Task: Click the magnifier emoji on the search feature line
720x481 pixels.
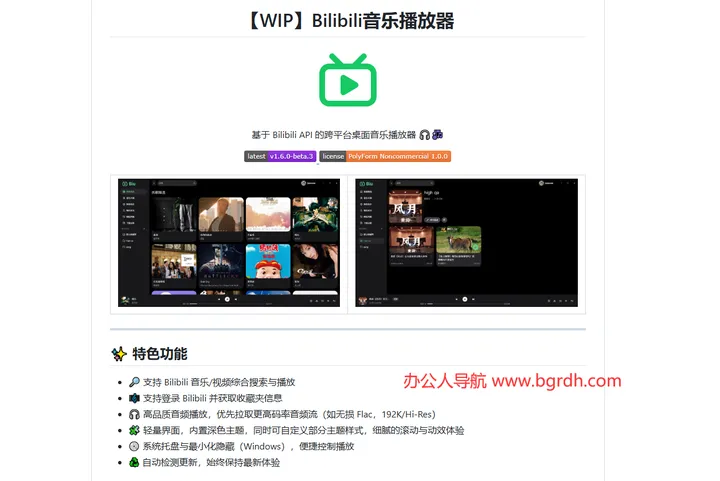Action: 134,382
